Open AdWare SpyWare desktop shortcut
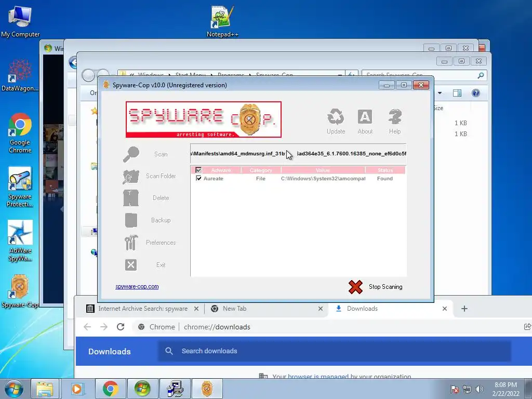Viewport: 532px width, 399px height. tap(20, 241)
